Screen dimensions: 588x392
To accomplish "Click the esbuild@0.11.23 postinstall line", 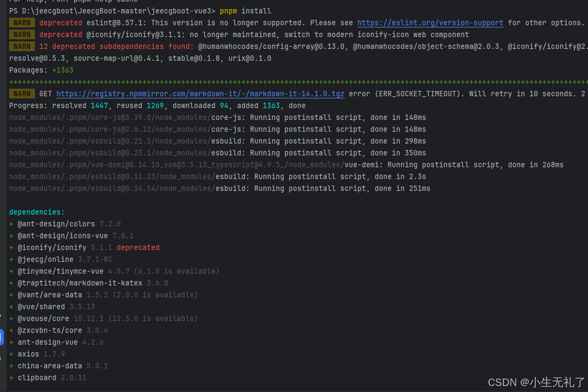I will click(218, 177).
